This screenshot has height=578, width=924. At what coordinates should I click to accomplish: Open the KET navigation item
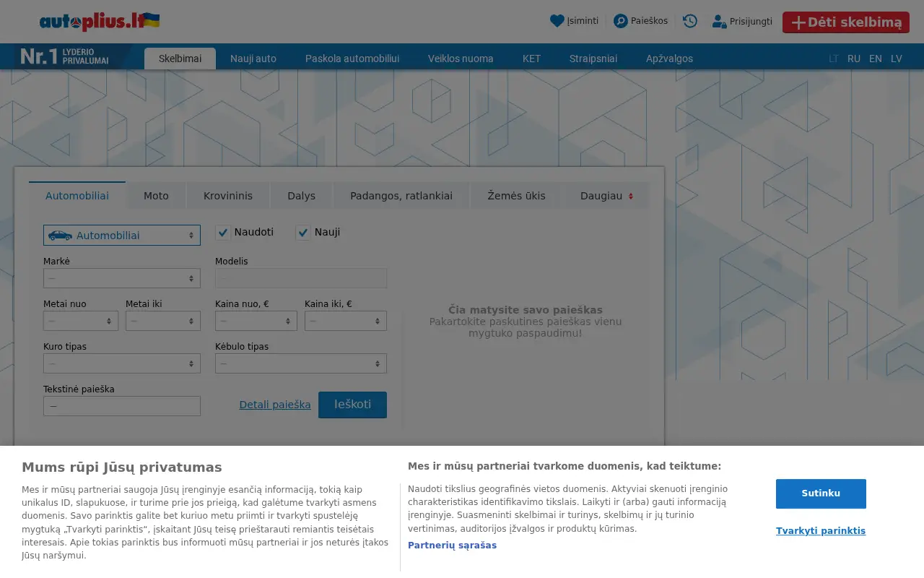[531, 59]
